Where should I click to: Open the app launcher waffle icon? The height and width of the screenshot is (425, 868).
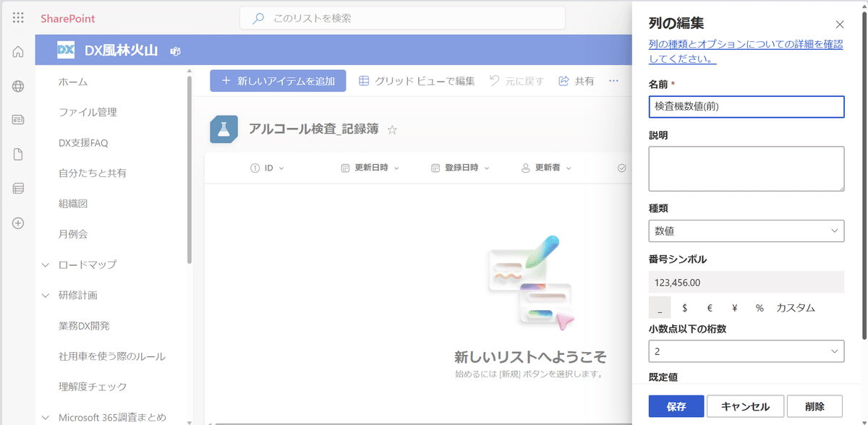click(18, 18)
